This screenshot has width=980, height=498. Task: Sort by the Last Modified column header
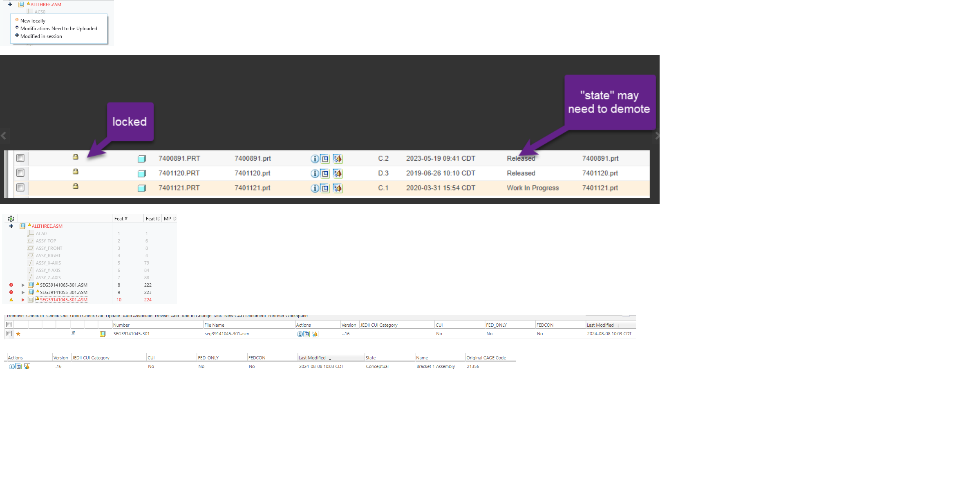pyautogui.click(x=600, y=325)
